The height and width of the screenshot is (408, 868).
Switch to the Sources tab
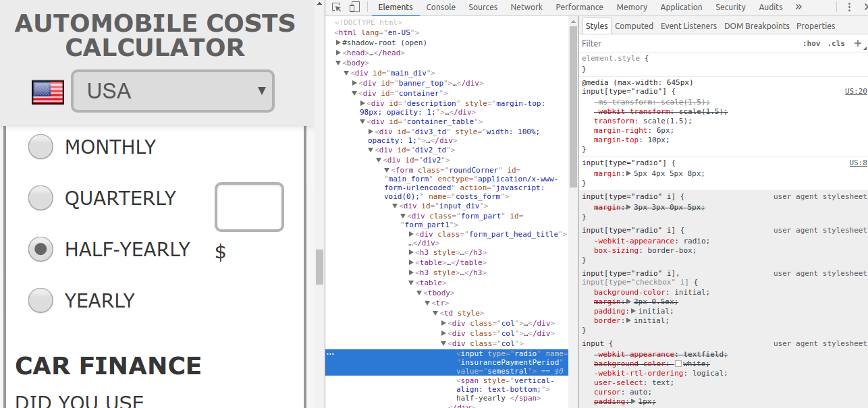point(483,7)
